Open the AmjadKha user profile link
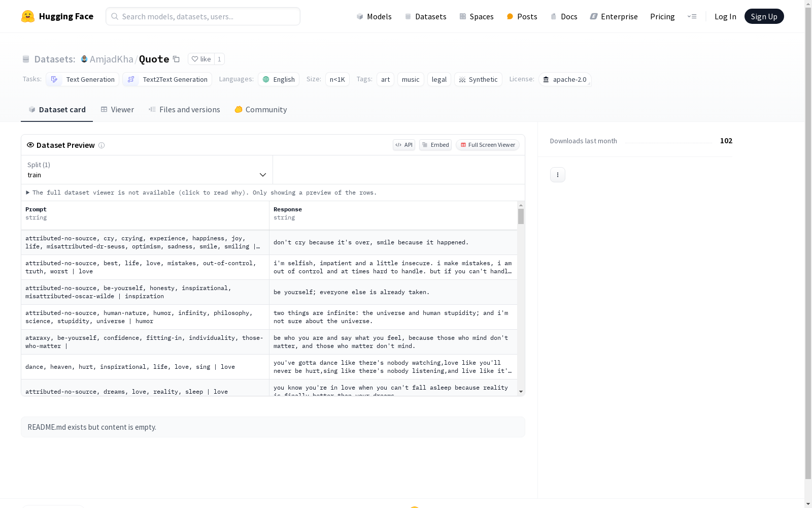 (x=112, y=59)
